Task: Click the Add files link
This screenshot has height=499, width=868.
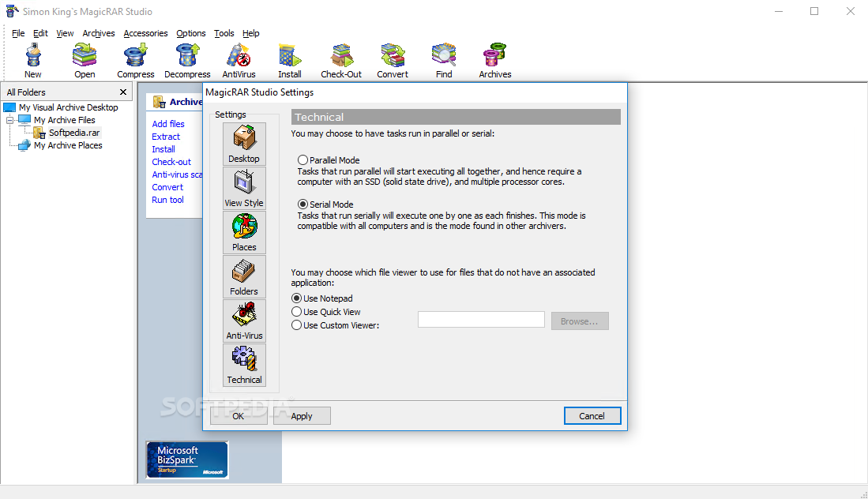Action: [x=168, y=124]
